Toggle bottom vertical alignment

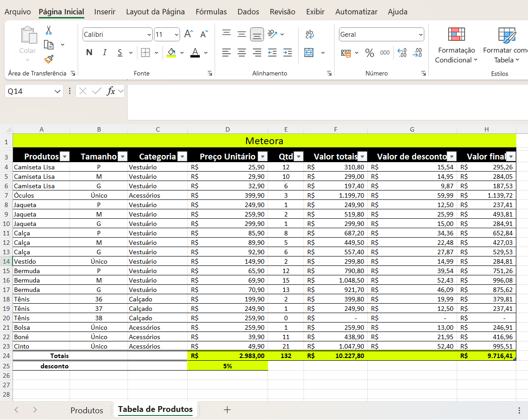point(257,34)
